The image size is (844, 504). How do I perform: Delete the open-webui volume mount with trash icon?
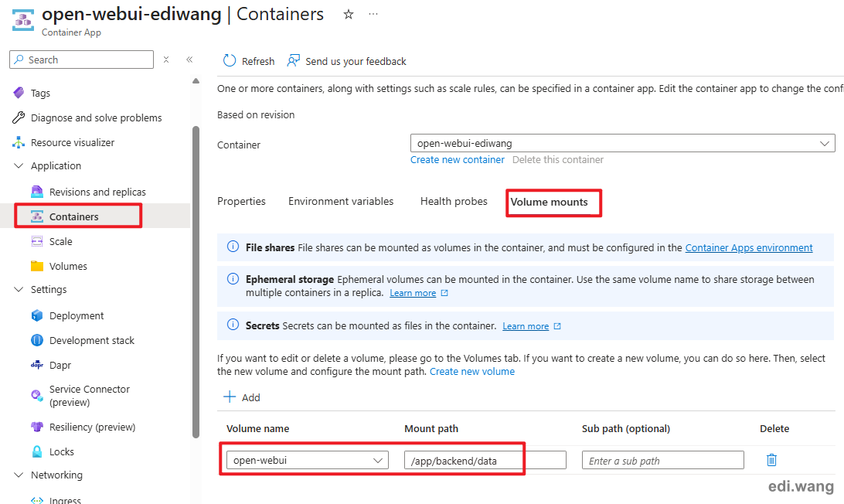(771, 460)
